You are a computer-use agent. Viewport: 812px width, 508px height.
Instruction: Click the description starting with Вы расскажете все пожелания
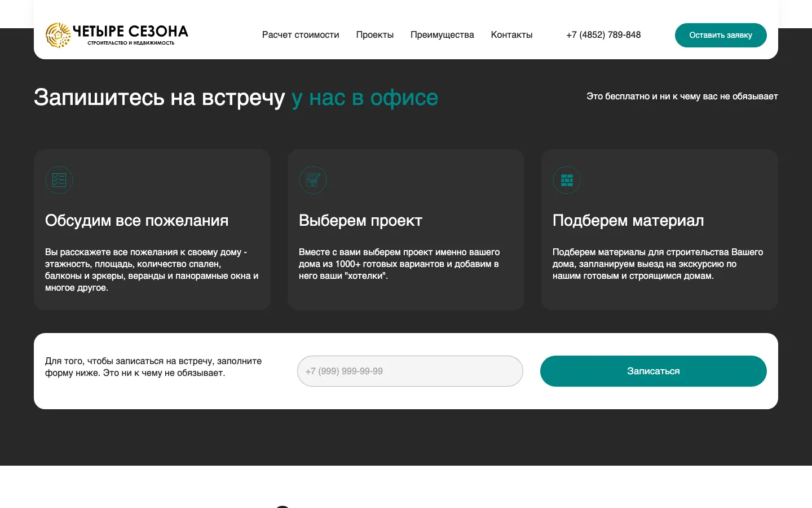coord(152,270)
